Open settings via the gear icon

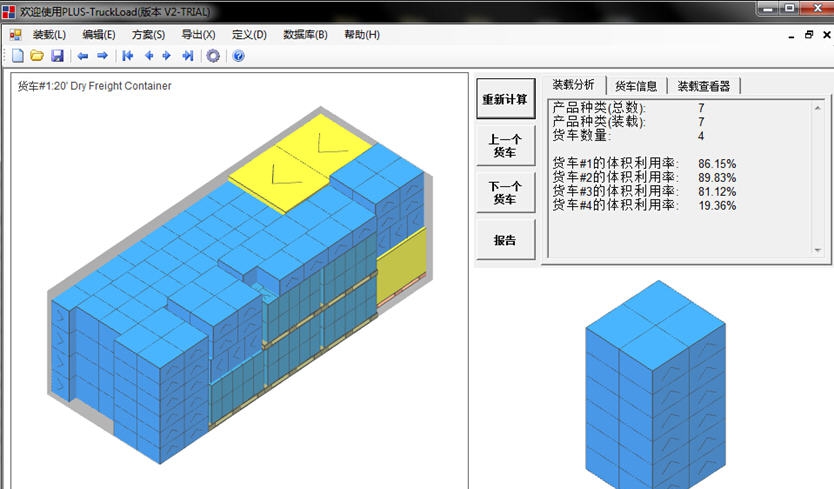point(213,56)
